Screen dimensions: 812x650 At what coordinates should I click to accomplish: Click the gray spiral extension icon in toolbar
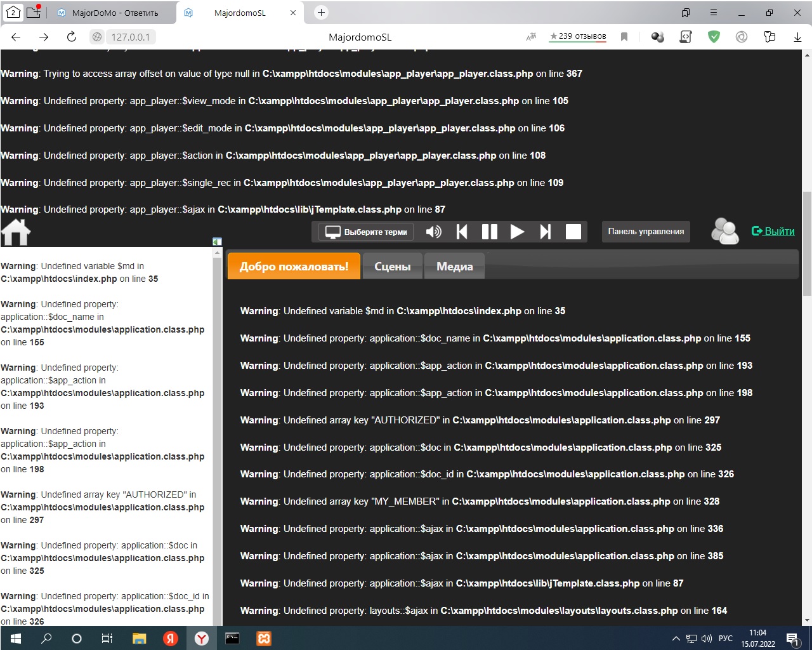742,37
